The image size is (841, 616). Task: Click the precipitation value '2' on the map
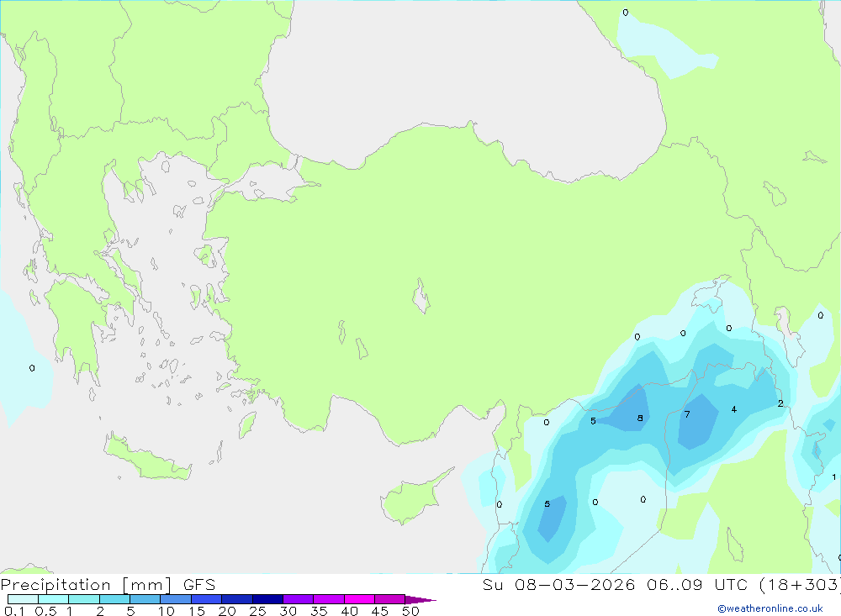(780, 403)
